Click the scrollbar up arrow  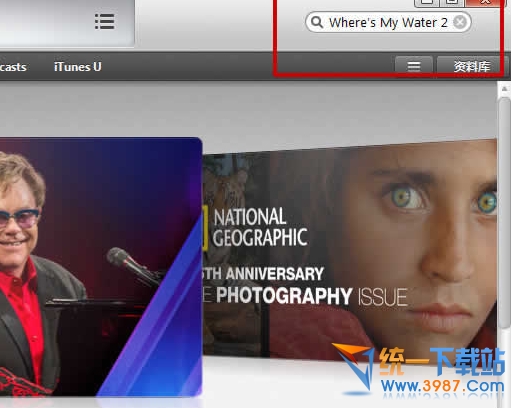[505, 89]
